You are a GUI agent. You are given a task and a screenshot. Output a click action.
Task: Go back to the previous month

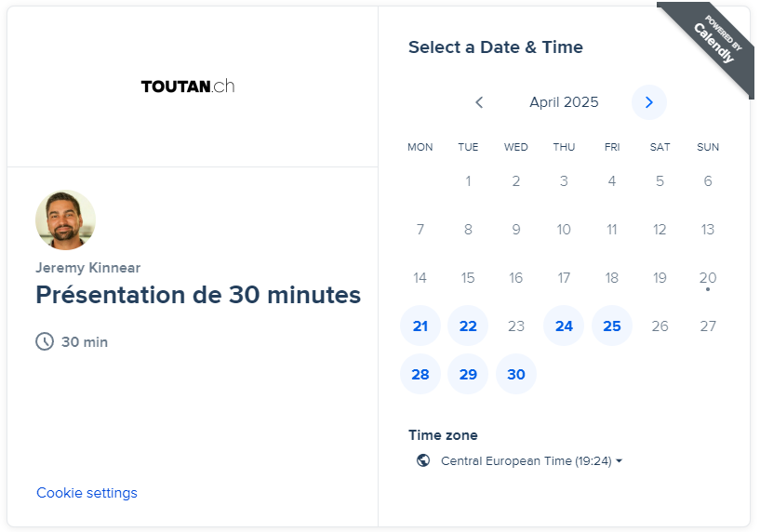[479, 102]
